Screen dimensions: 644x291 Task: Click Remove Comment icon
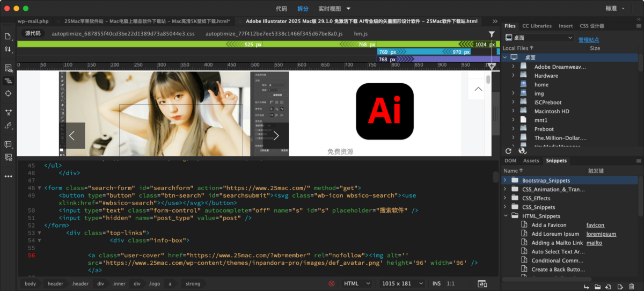[x=8, y=157]
